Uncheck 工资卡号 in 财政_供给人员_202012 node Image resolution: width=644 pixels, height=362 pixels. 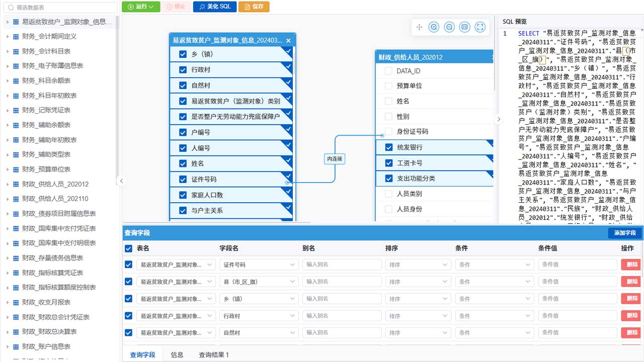click(x=388, y=163)
